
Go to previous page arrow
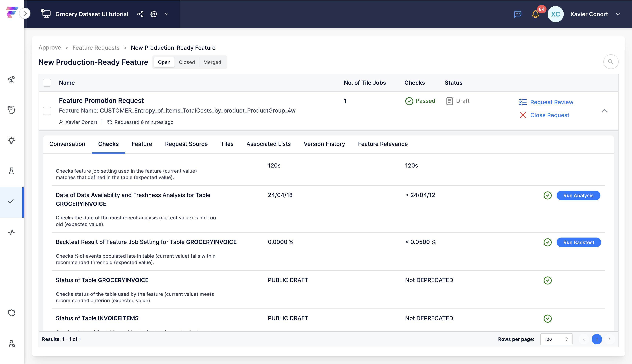584,339
